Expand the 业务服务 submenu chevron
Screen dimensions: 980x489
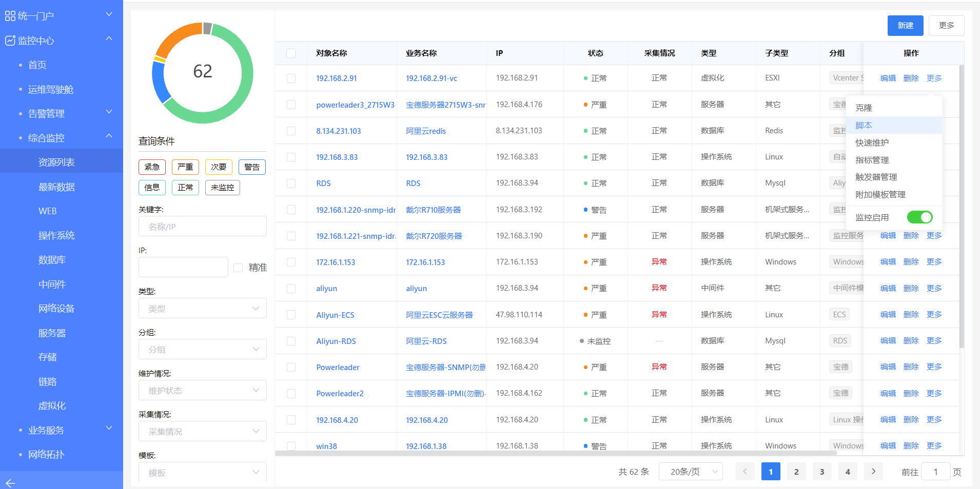coord(109,428)
